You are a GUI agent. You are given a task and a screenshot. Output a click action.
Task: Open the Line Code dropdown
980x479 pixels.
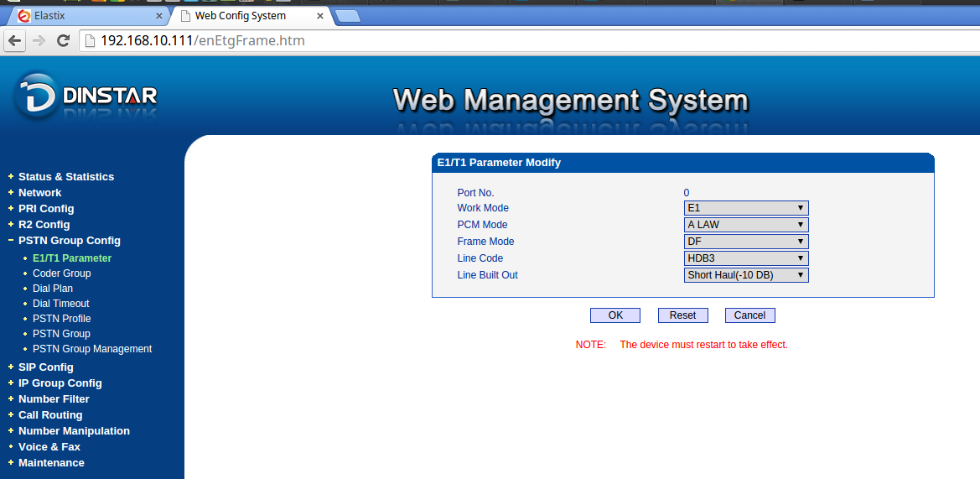(746, 258)
